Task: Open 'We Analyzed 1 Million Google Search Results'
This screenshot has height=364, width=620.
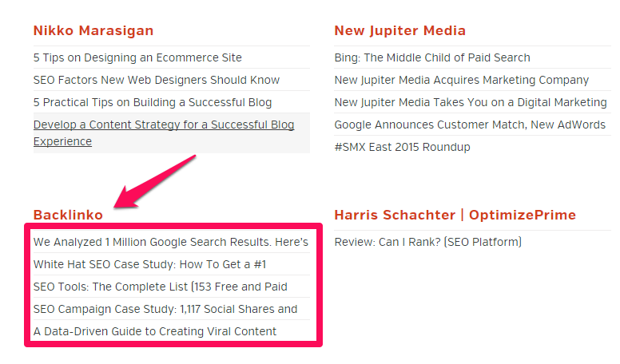Action: pyautogui.click(x=171, y=242)
